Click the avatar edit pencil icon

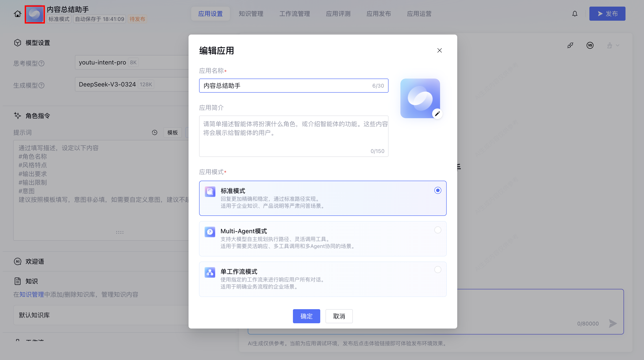coord(437,114)
